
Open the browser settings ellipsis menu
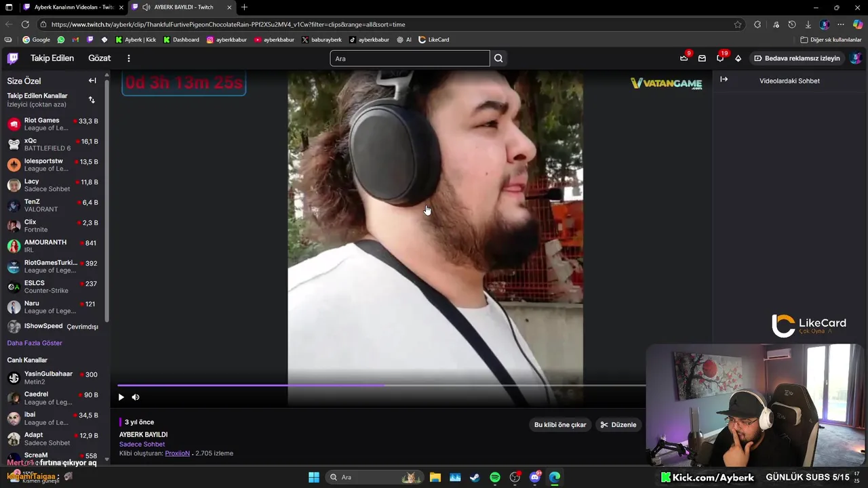tap(841, 24)
